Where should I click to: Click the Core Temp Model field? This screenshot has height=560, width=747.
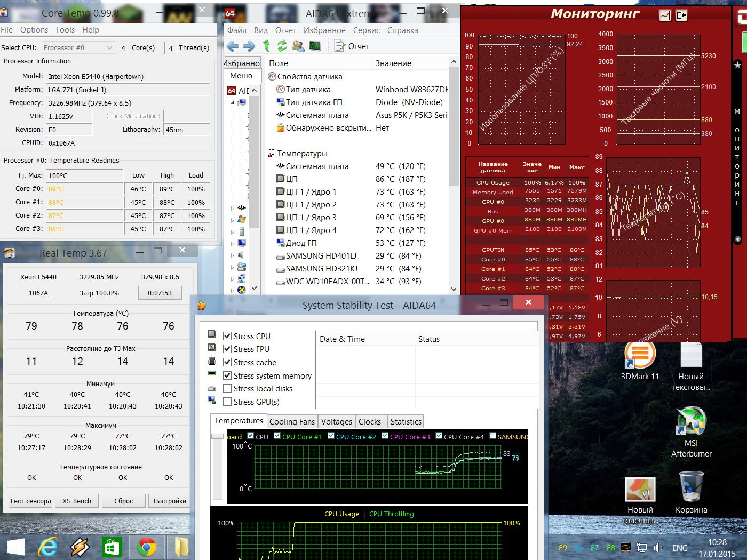point(128,76)
